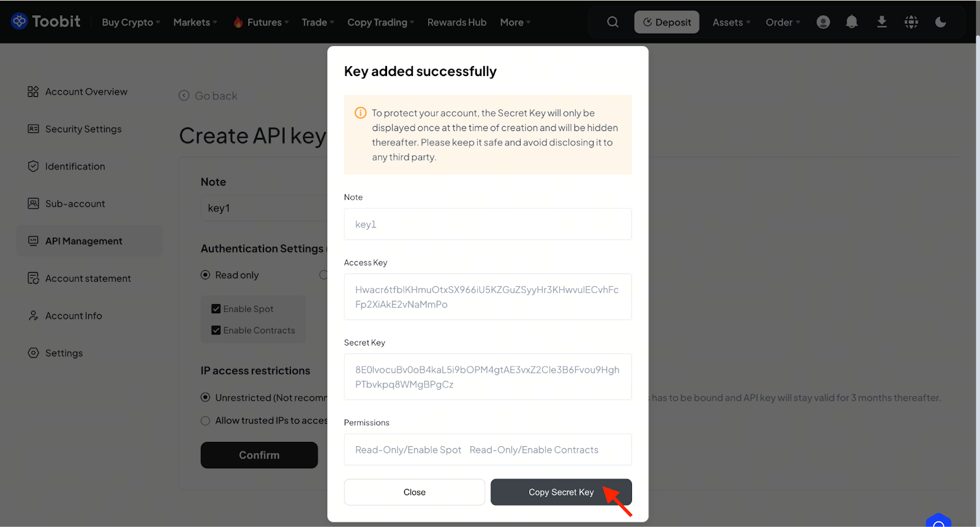
Task: Go to Account statement in sidebar
Action: click(88, 278)
